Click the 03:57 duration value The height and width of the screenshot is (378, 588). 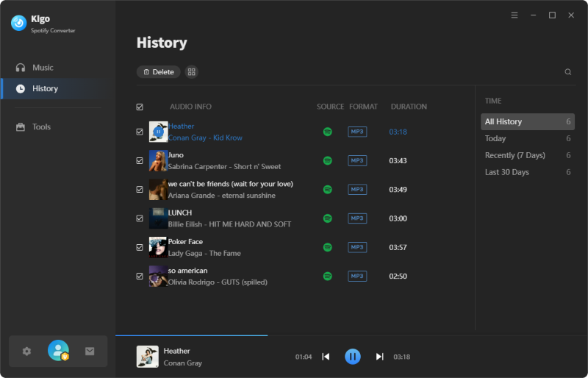[x=398, y=247]
